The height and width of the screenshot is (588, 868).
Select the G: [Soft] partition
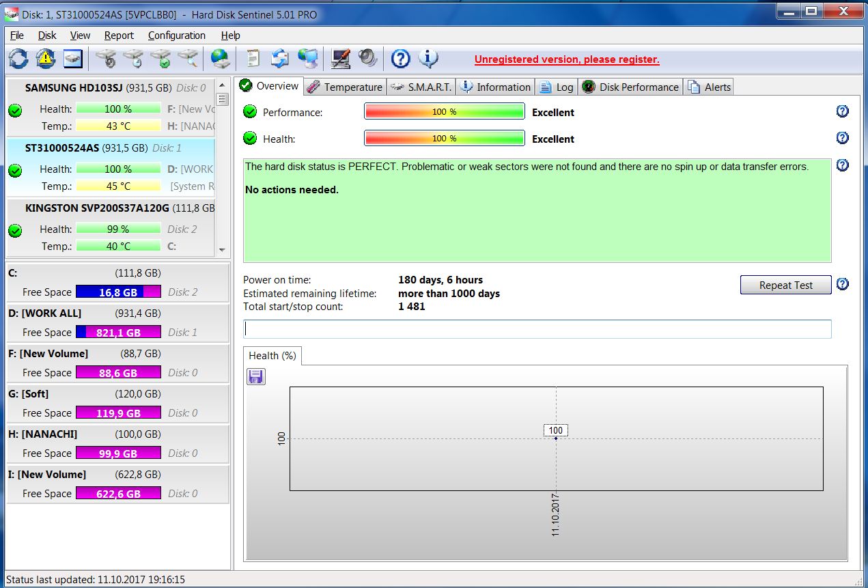[x=117, y=403]
